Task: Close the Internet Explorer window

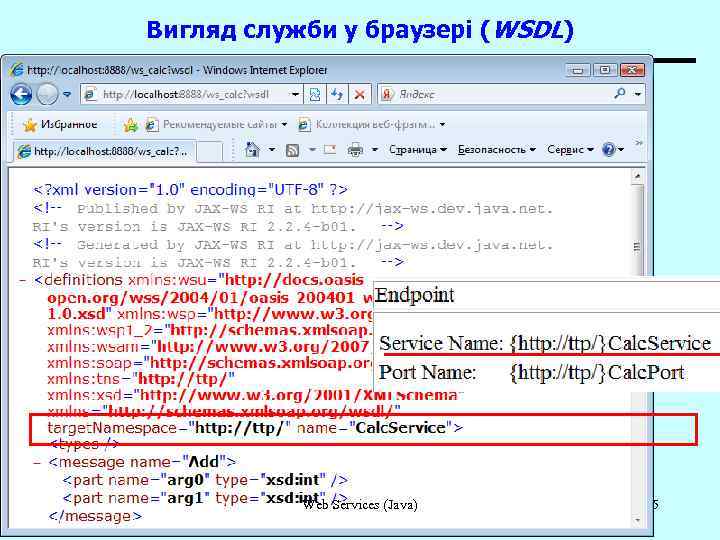Action: click(x=632, y=70)
